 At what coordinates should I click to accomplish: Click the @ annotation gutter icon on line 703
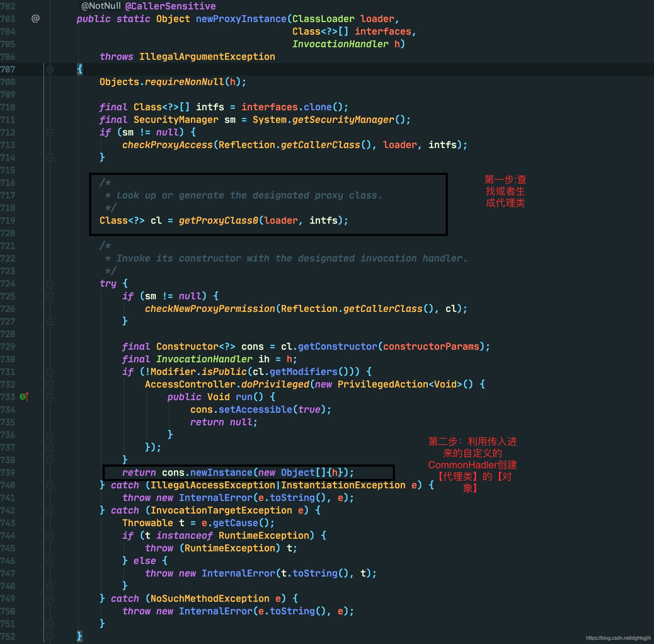pos(36,19)
